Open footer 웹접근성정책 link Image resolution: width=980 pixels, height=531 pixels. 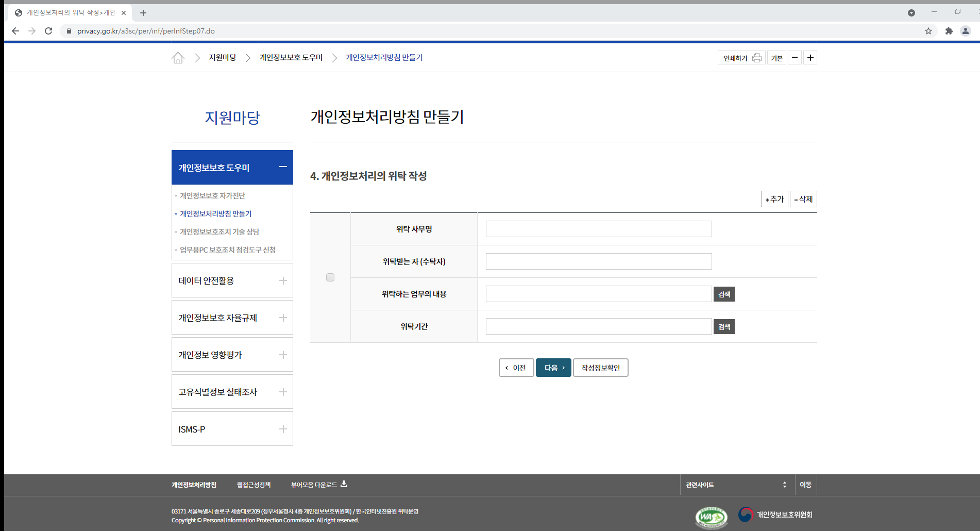[x=254, y=485]
